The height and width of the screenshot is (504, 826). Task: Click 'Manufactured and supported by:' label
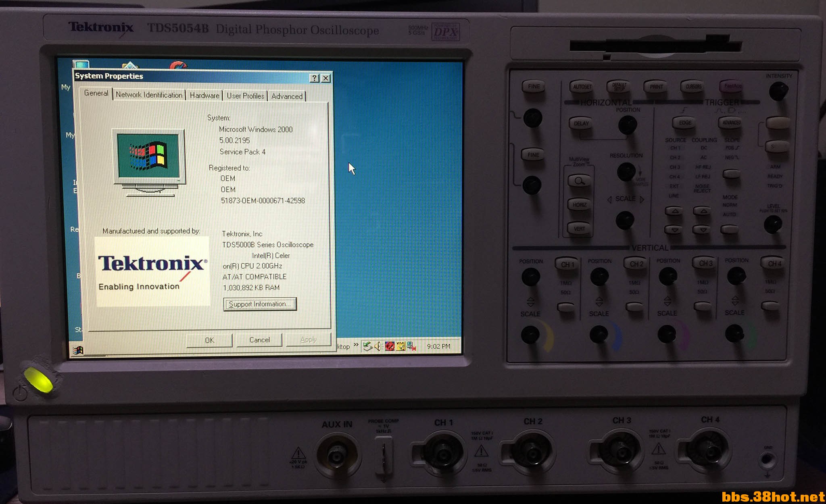tap(151, 231)
